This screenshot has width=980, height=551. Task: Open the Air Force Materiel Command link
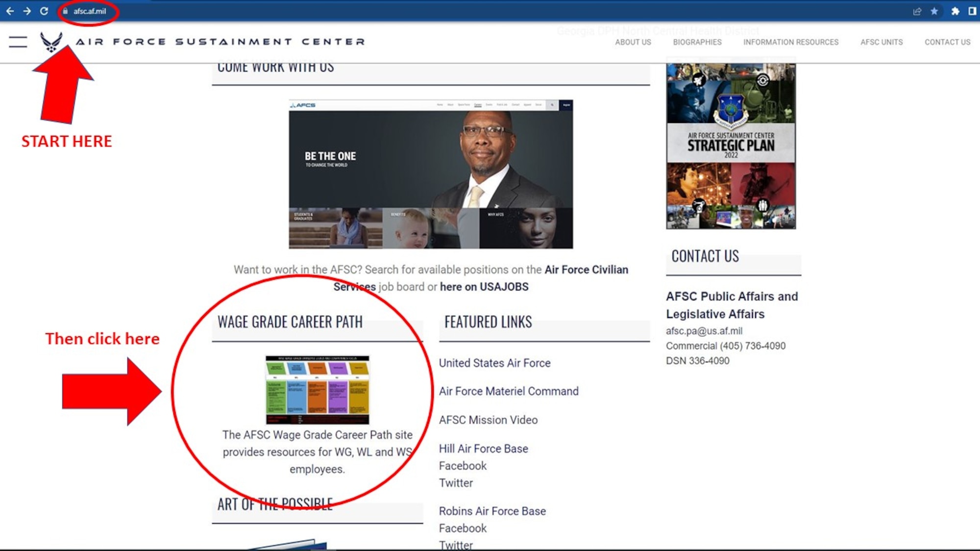point(509,391)
